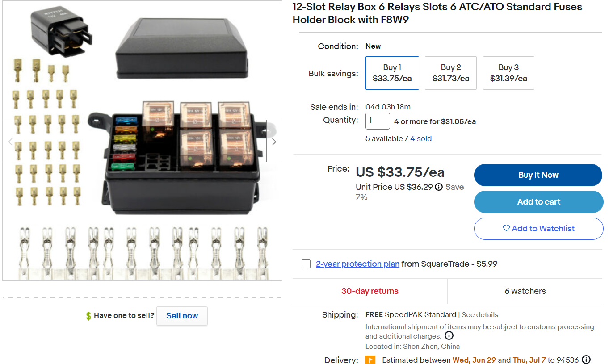Click the Buy It Now button
The width and height of the screenshot is (609, 364).
pos(538,175)
